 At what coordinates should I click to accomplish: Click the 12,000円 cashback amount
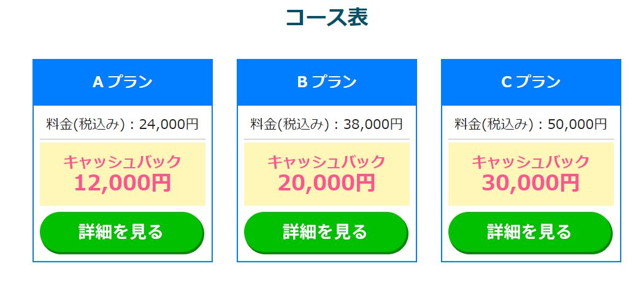[x=123, y=182]
